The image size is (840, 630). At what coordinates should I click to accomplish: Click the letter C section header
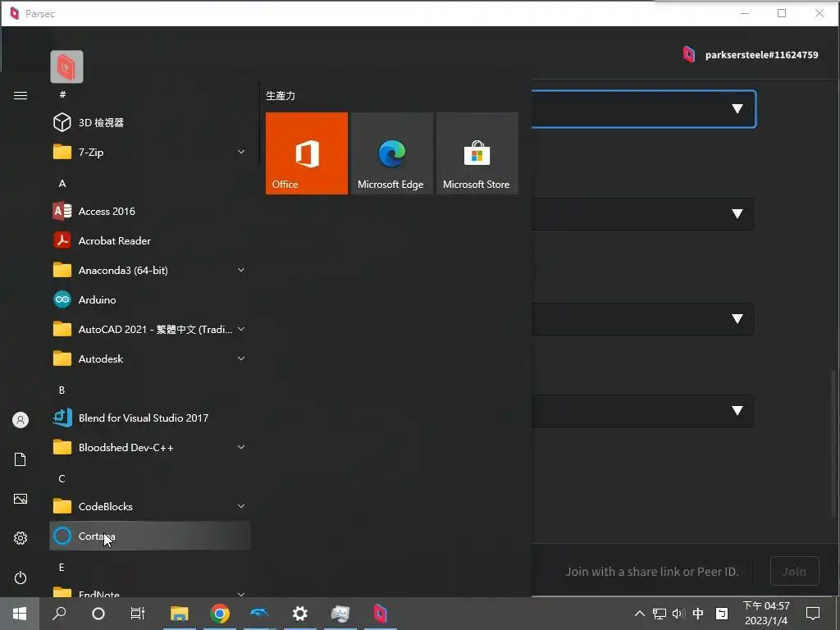pos(62,478)
